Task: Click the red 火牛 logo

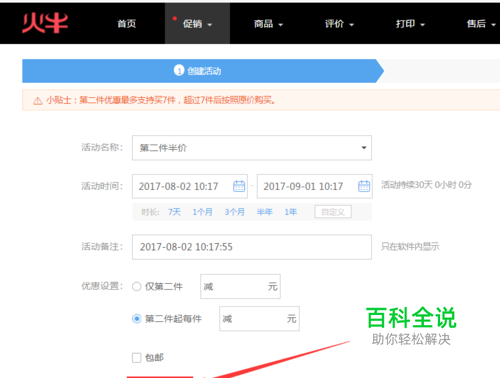Action: tap(45, 23)
